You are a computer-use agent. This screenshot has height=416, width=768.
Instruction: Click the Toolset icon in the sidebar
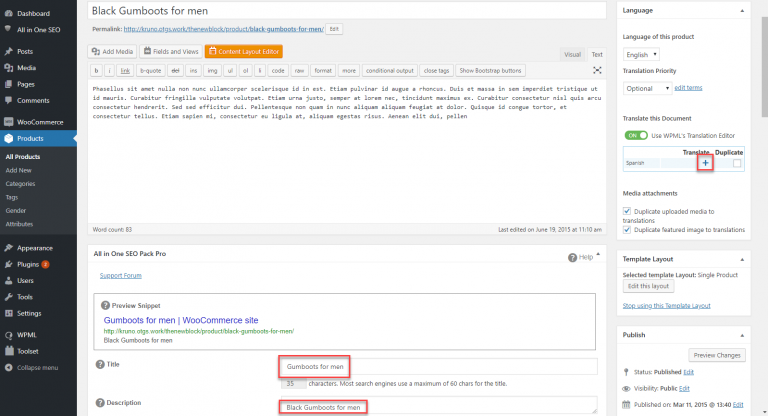[8, 352]
